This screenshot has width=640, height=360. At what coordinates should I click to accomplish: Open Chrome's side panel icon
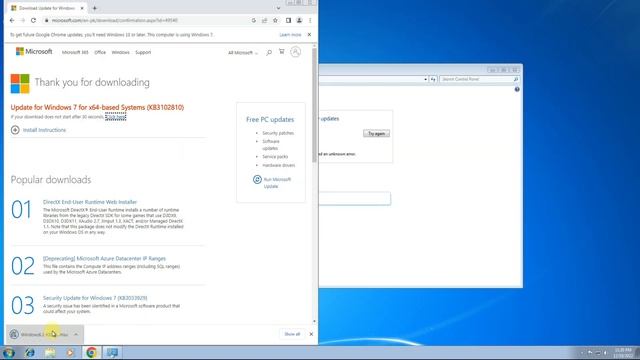288,20
